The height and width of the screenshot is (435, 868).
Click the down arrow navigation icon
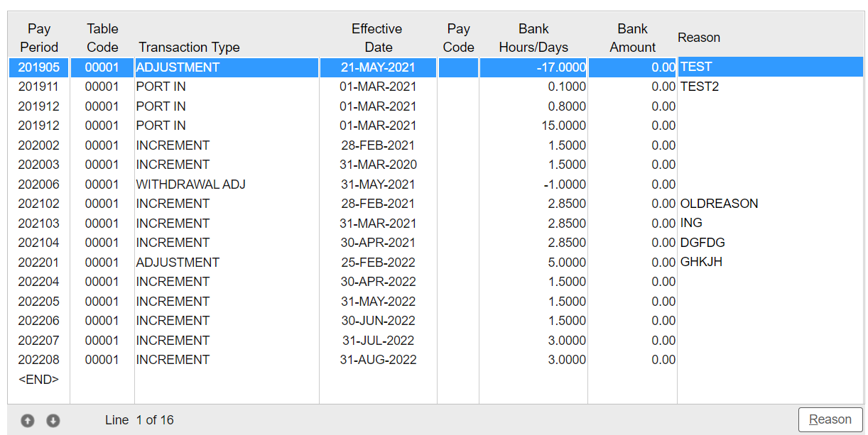pos(53,420)
